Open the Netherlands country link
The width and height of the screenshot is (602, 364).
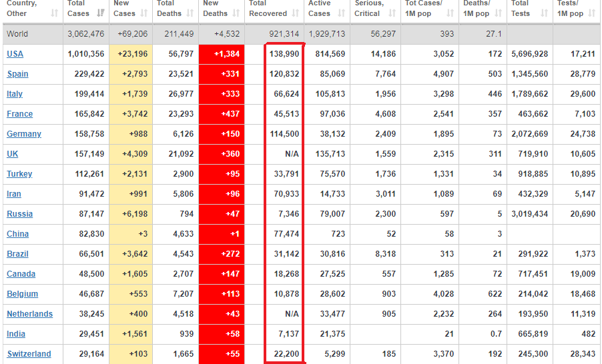coord(29,314)
